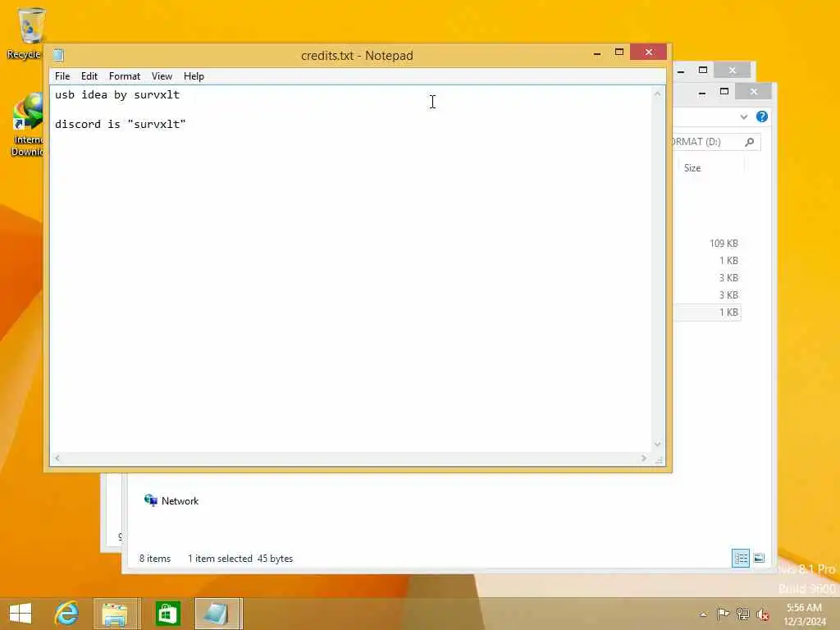Expand the Explorer ribbon chevron
The image size is (840, 630).
tap(743, 116)
